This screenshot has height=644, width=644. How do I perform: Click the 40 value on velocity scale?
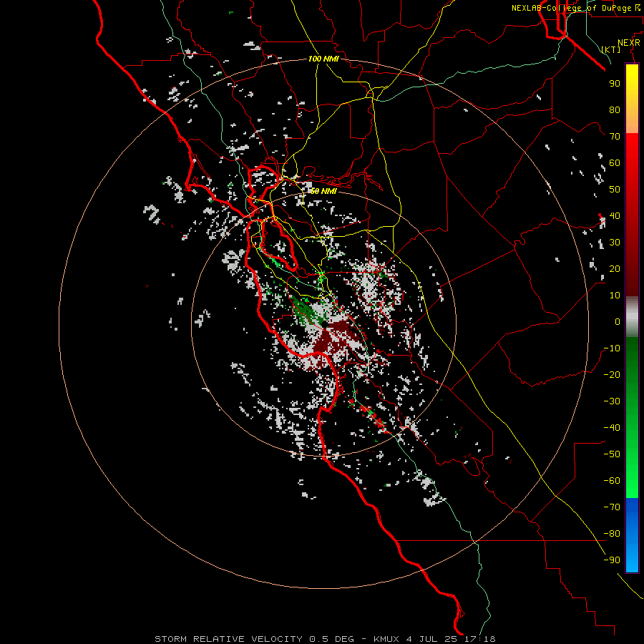[x=615, y=215]
